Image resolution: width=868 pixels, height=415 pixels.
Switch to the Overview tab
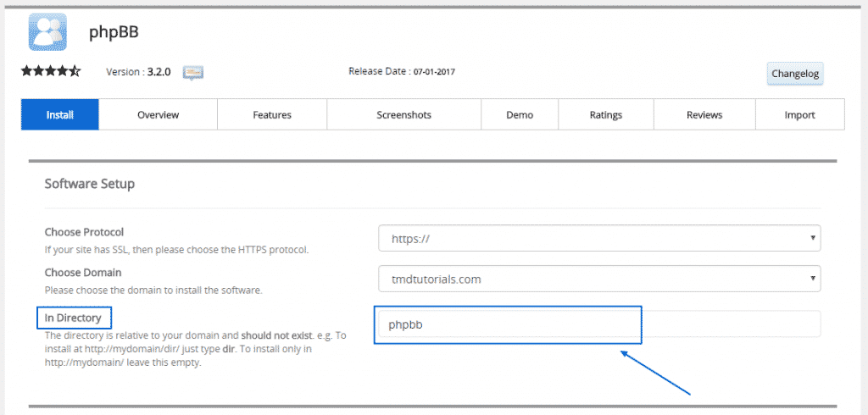pos(158,115)
